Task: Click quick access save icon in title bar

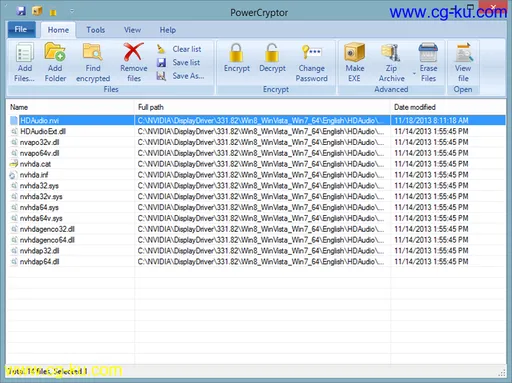Action: (x=21, y=11)
